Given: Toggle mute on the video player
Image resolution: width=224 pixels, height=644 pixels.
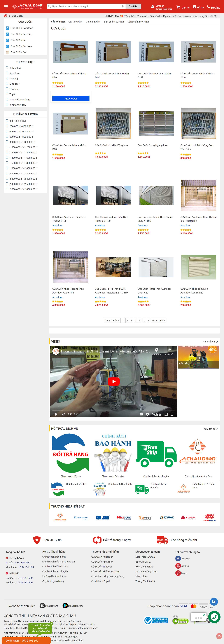Looking at the screenshot, I should point(63,414).
